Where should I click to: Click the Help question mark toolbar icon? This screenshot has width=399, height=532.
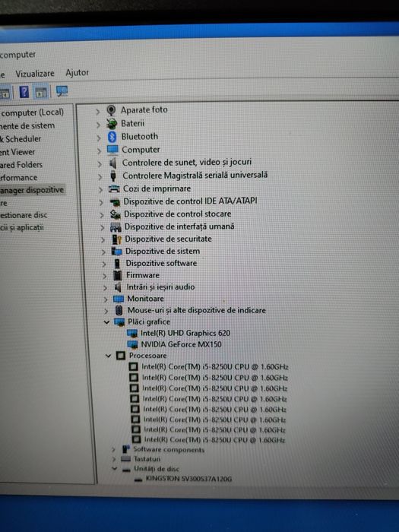24,92
